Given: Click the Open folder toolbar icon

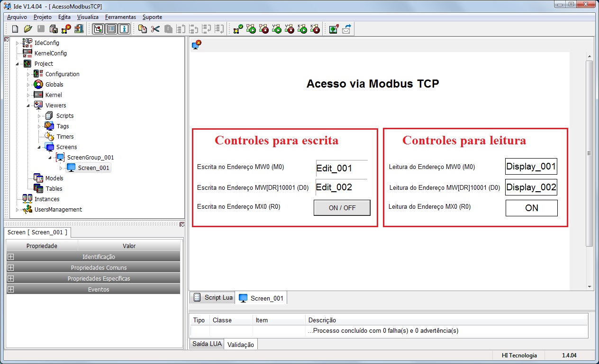Looking at the screenshot, I should (x=28, y=29).
